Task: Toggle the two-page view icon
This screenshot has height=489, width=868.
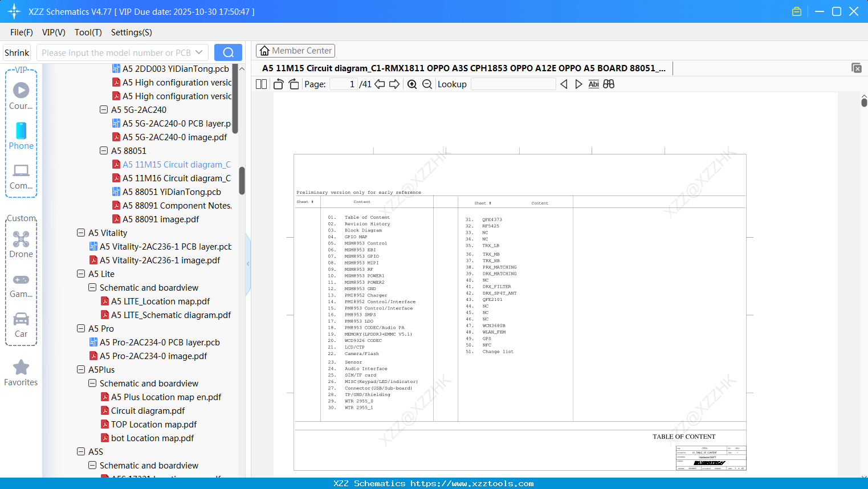Action: point(261,84)
